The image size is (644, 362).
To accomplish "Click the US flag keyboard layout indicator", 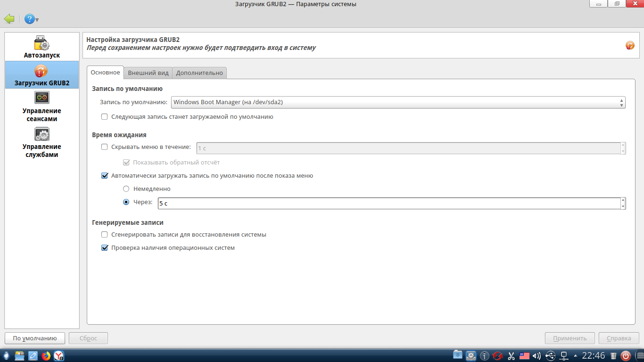I will tap(524, 356).
